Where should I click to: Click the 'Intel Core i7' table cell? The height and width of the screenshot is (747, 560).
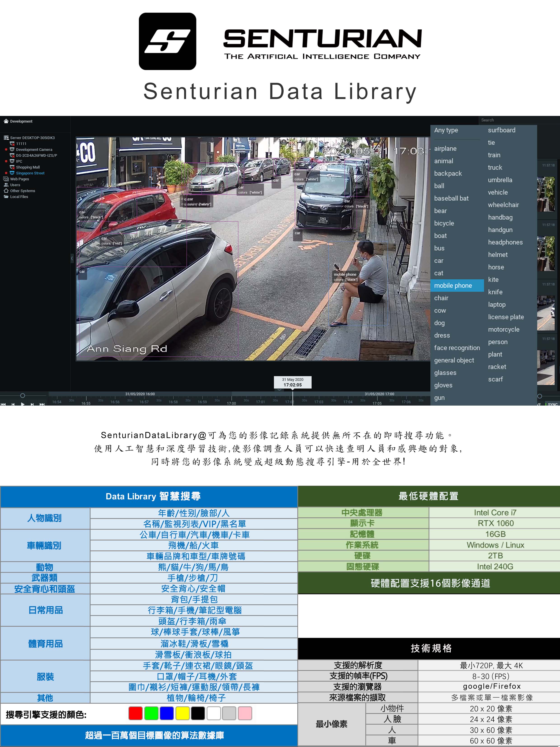(x=495, y=513)
